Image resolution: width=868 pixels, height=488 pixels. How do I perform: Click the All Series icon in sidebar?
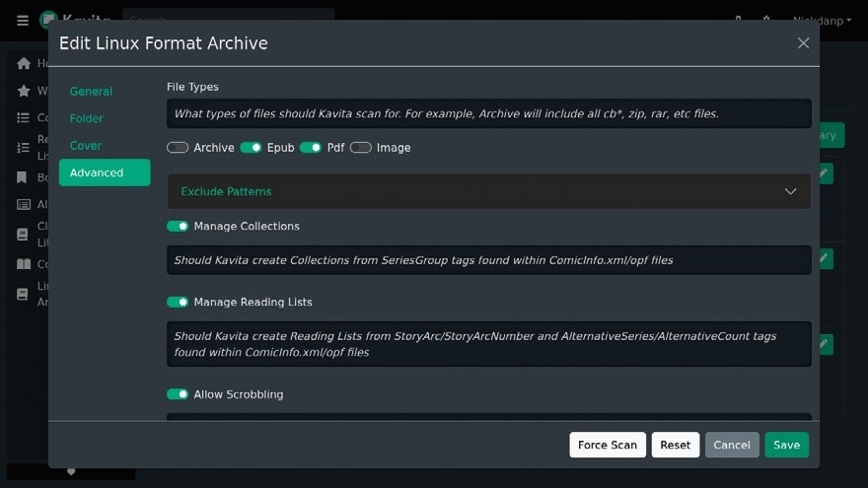(24, 205)
